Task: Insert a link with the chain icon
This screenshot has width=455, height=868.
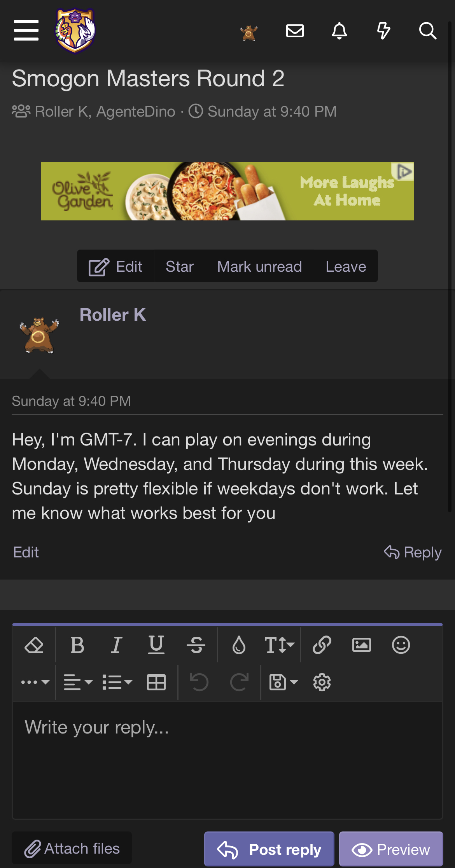Action: (322, 645)
